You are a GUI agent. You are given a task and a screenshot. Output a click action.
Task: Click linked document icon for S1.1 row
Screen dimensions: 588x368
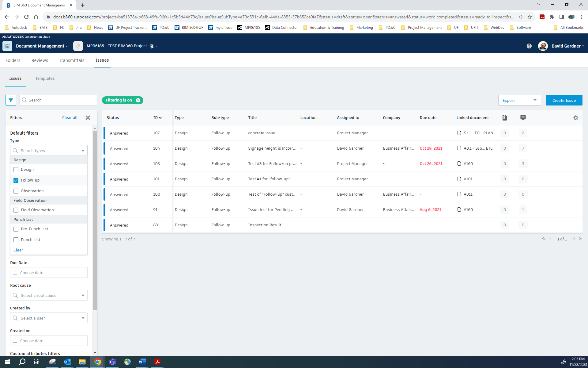[x=459, y=133]
